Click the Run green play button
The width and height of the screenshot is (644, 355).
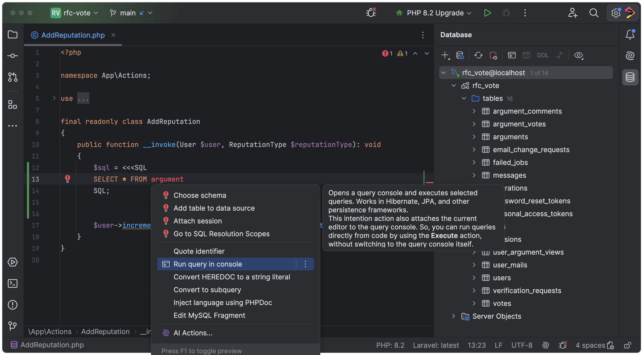(x=487, y=13)
